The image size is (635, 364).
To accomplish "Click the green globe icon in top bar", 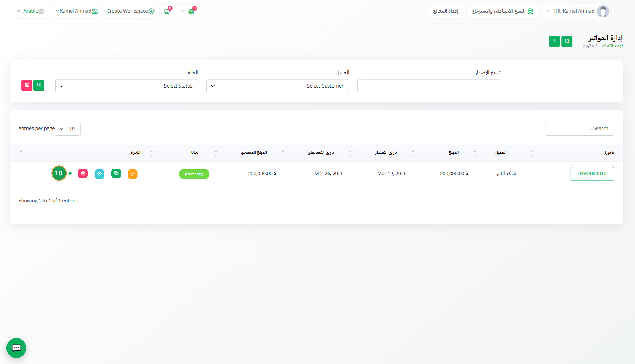I will pos(191,11).
